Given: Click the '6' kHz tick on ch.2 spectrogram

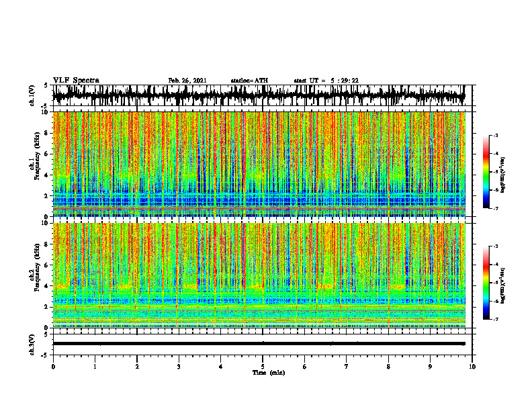Looking at the screenshot, I should point(46,265).
